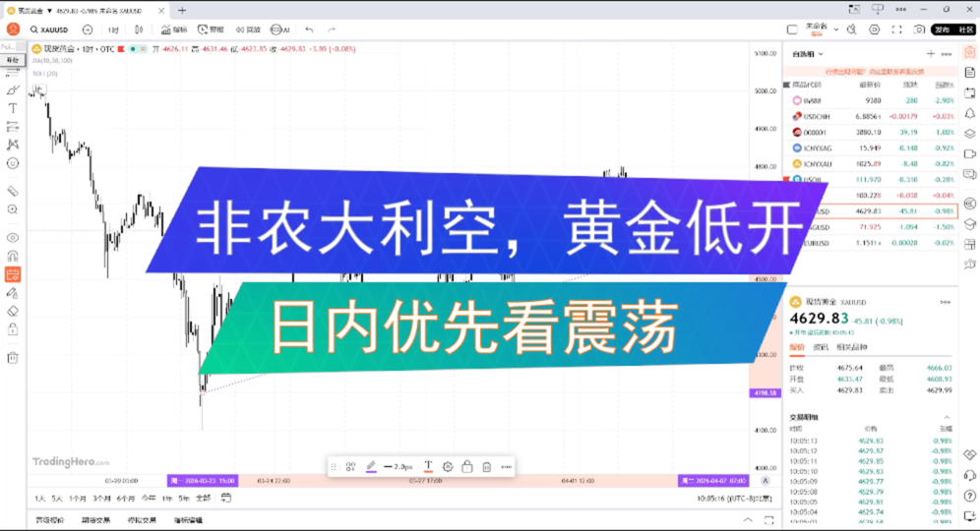Click the feedback notice banner link
Image resolution: width=980 pixels, height=531 pixels.
[875, 72]
